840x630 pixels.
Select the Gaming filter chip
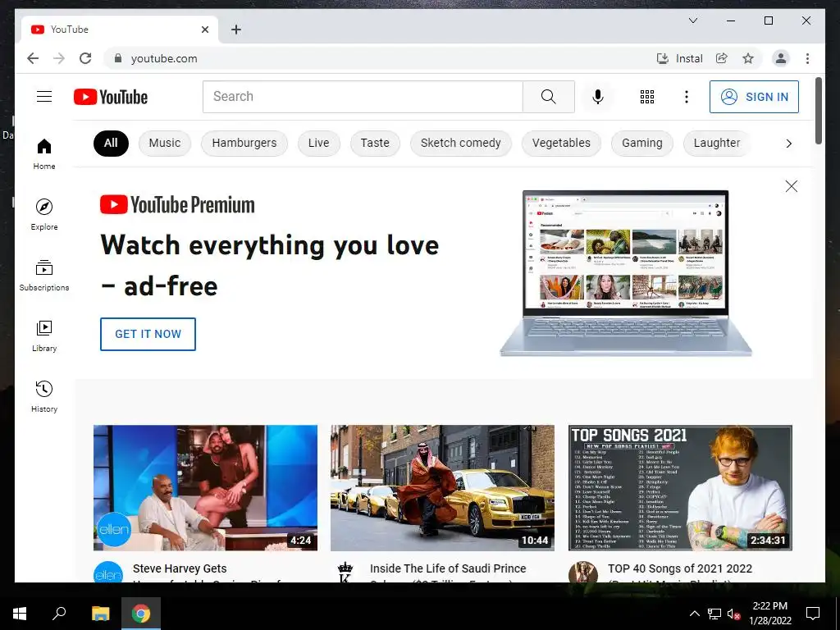[x=641, y=143]
